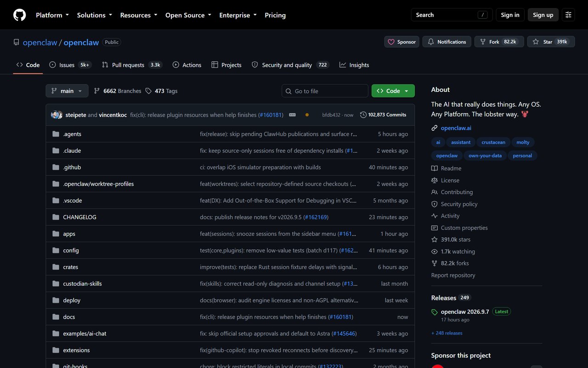Expand the commit message ellipsis
588x368 pixels.
[x=292, y=115]
